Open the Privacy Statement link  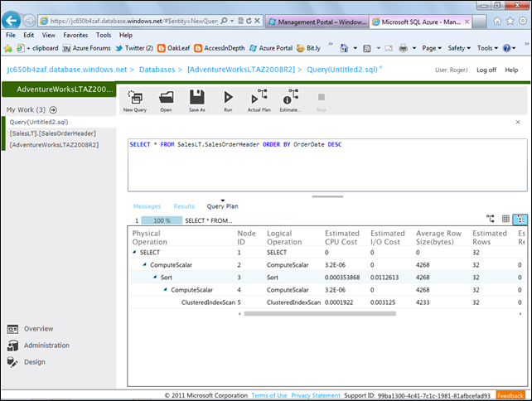click(x=316, y=395)
